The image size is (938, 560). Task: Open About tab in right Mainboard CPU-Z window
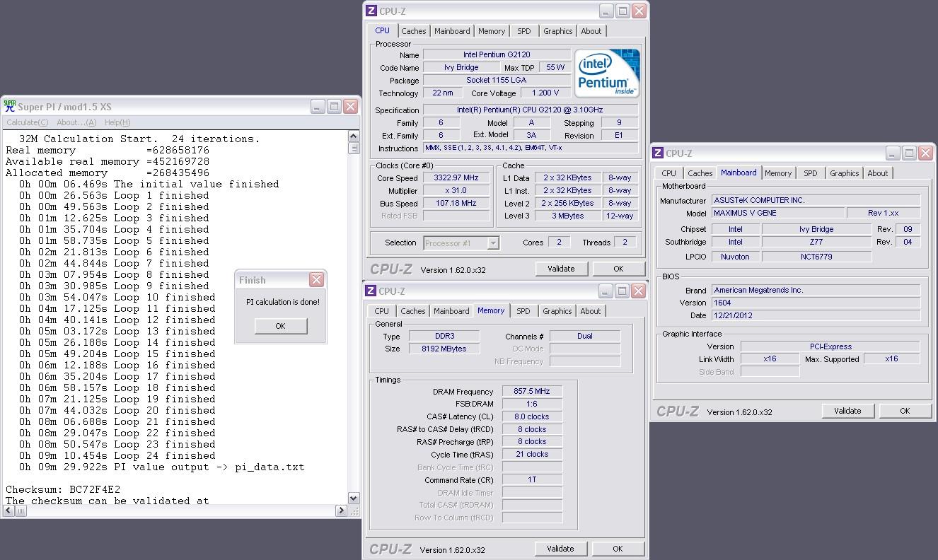click(x=878, y=173)
